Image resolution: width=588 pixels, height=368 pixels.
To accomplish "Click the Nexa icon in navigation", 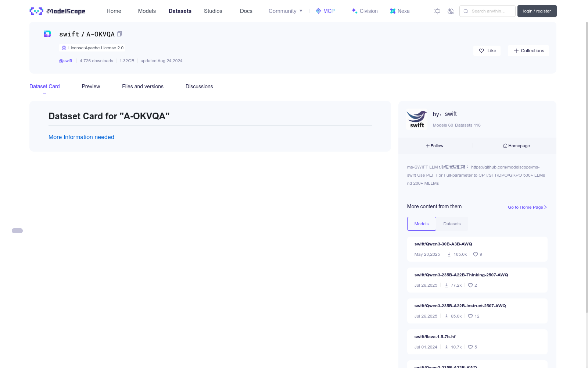I will coord(393,11).
